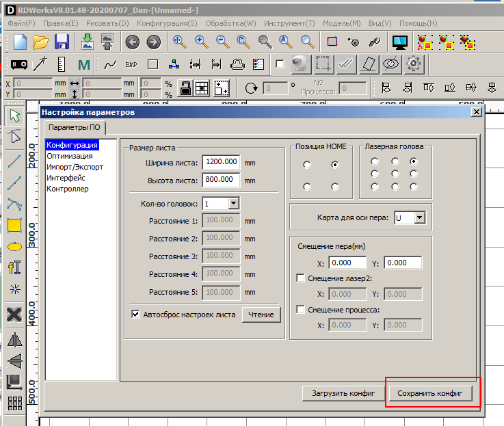Open the Обработка(W) menu
The width and height of the screenshot is (504, 426).
pos(230,23)
